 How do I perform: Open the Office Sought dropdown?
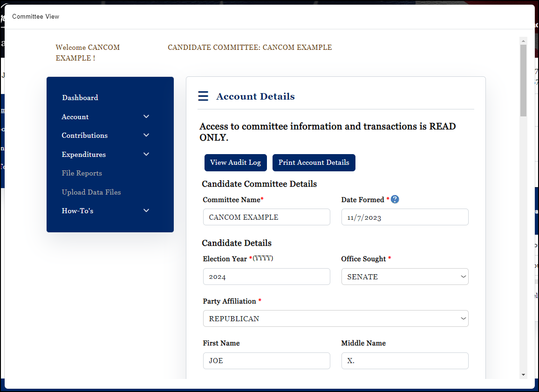point(404,277)
